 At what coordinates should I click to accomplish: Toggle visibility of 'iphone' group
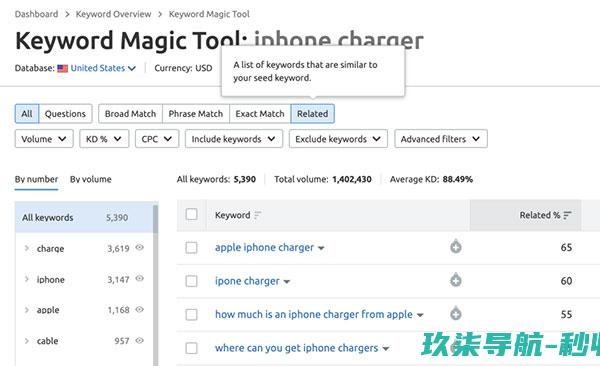(140, 279)
